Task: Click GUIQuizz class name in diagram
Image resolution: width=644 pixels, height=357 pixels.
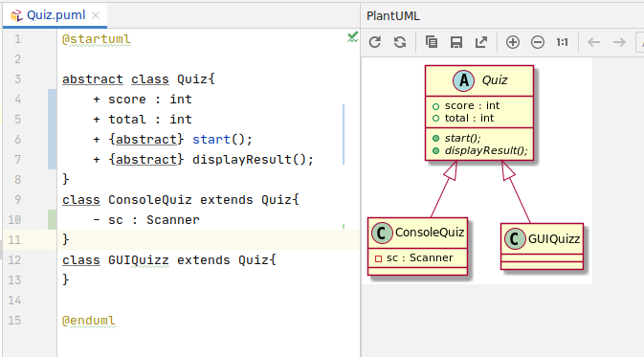Action: pyautogui.click(x=554, y=239)
